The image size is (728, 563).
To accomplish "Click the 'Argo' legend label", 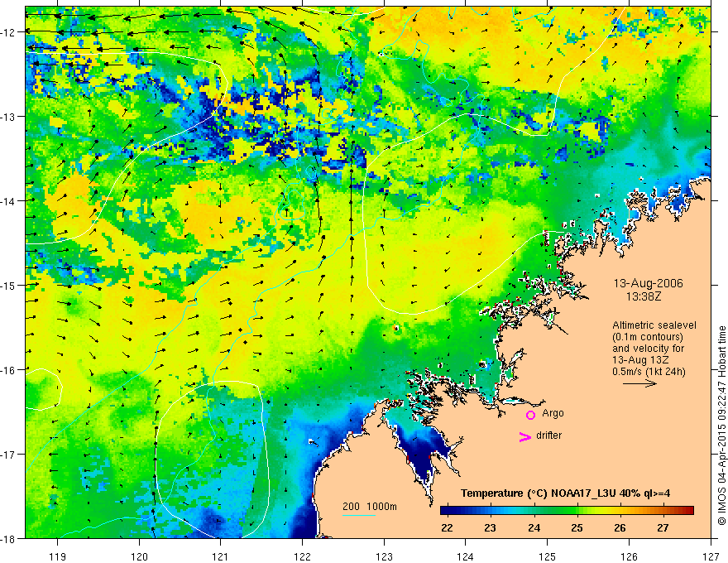I will click(x=553, y=413).
